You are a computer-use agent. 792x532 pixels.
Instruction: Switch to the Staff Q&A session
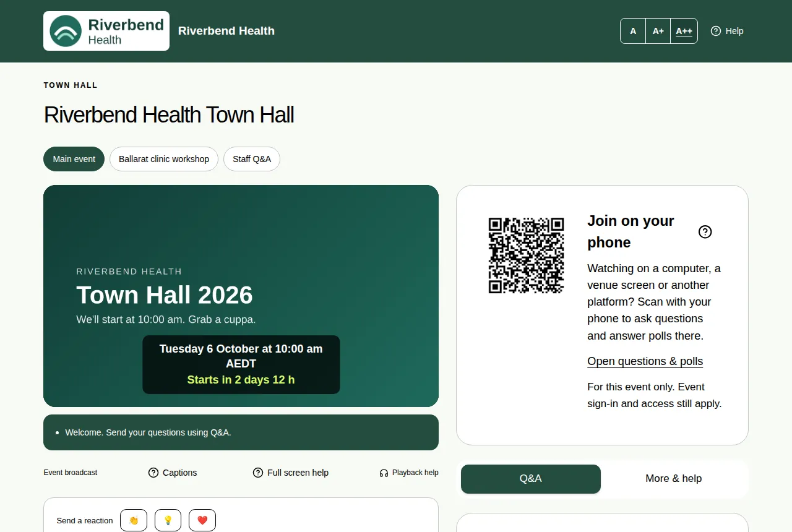click(x=252, y=159)
